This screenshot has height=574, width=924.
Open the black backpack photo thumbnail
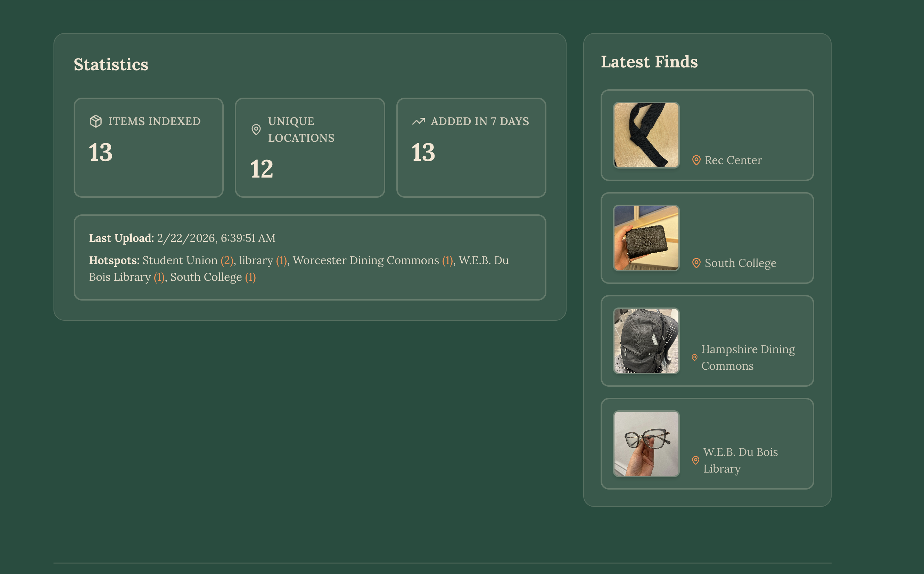pos(646,341)
